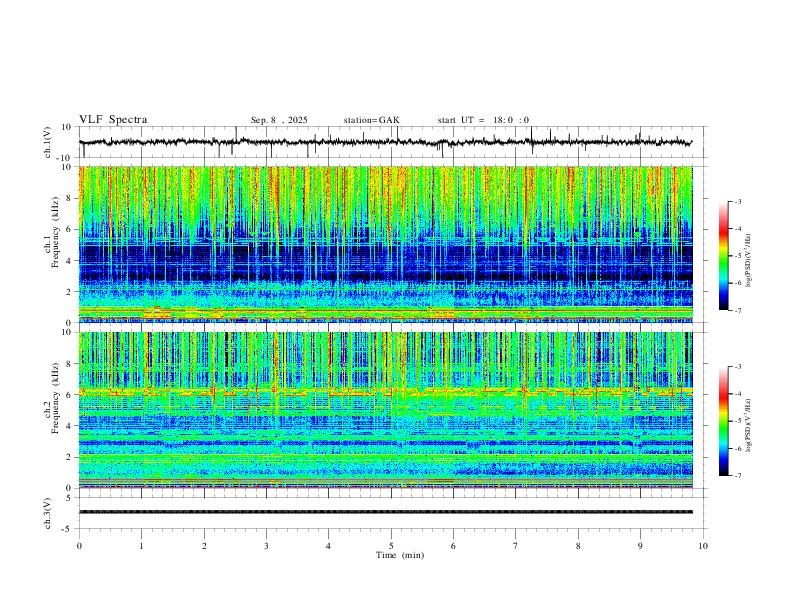Screen dimensions: 792x612
Task: Click the ch.1 colorbar "log(PSD)(V²/Hz)" label
Action: click(x=749, y=261)
